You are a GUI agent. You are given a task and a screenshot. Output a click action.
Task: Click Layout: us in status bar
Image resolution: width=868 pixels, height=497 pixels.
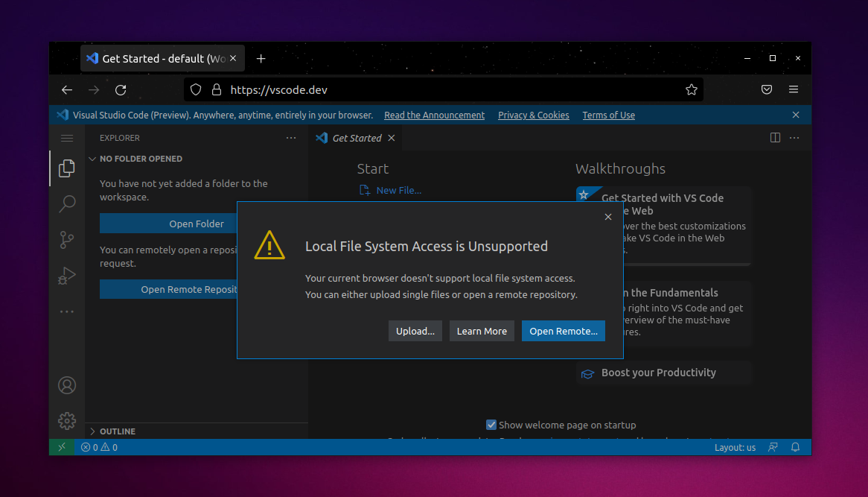coord(735,447)
